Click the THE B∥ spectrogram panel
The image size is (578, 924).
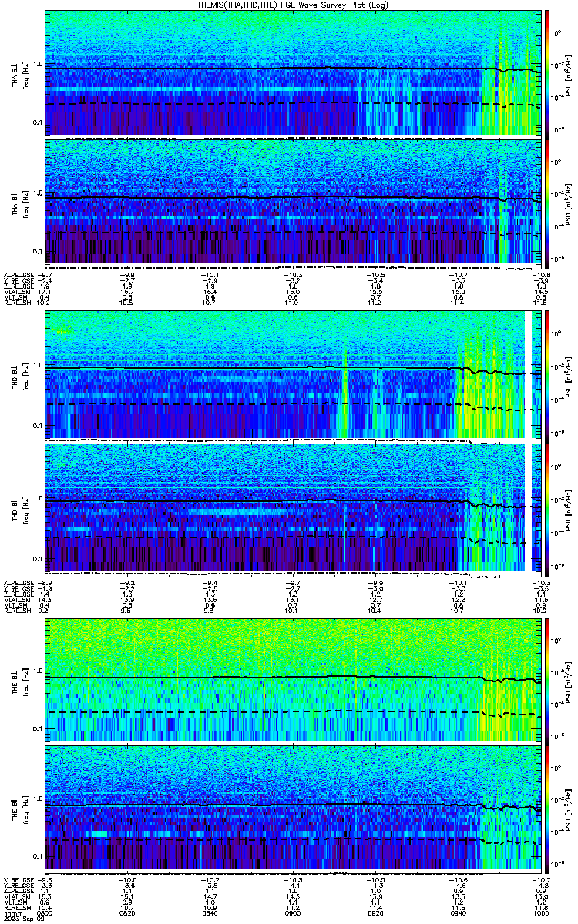coord(293,808)
